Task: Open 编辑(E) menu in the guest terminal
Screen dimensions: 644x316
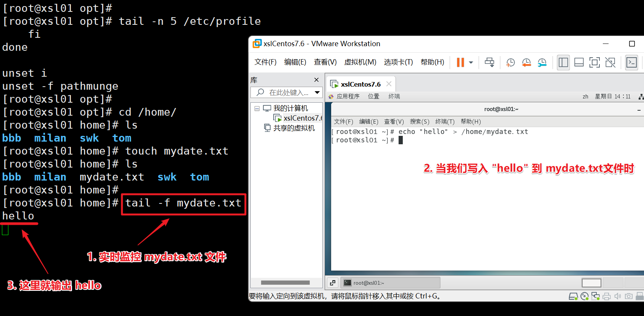Action: click(x=368, y=122)
